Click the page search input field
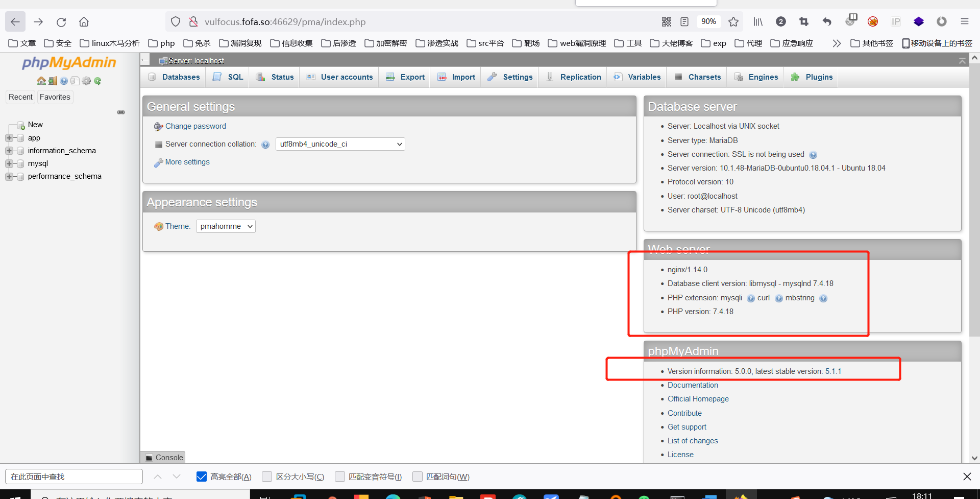The image size is (980, 499). point(73,477)
